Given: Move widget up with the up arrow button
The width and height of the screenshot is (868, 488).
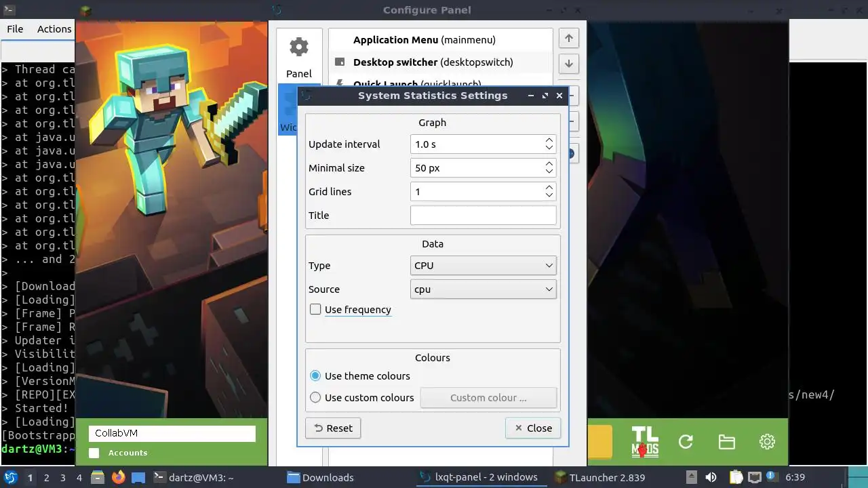Looking at the screenshot, I should pos(569,38).
